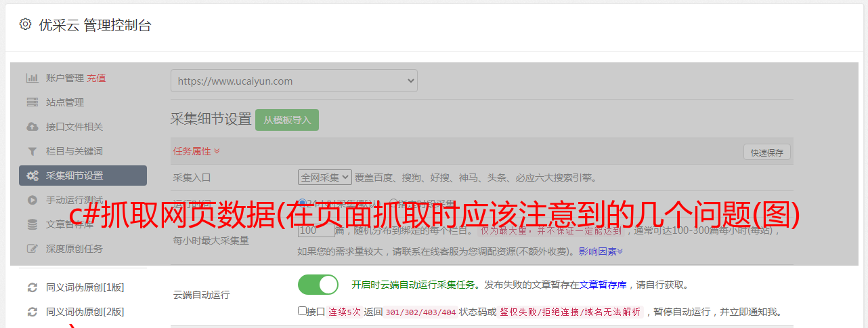Open 接口文件相关 in the sidebar
The image size is (868, 328).
74,127
